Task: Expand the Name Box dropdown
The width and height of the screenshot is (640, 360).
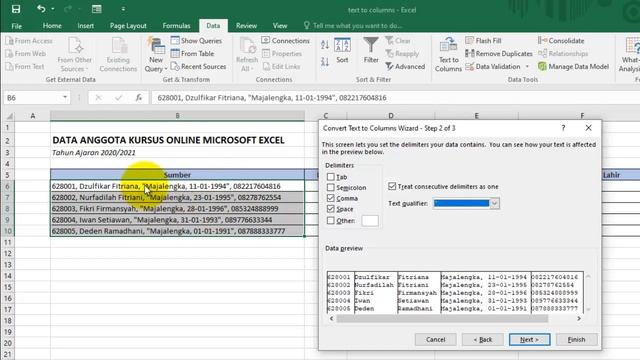Action: 65,97
